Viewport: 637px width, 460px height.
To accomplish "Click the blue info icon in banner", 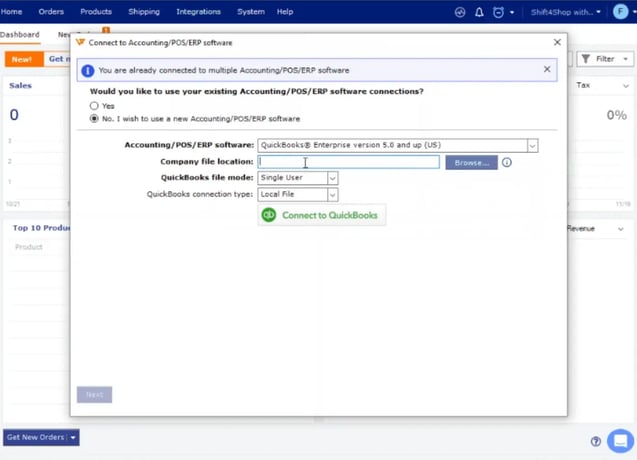I will (87, 71).
